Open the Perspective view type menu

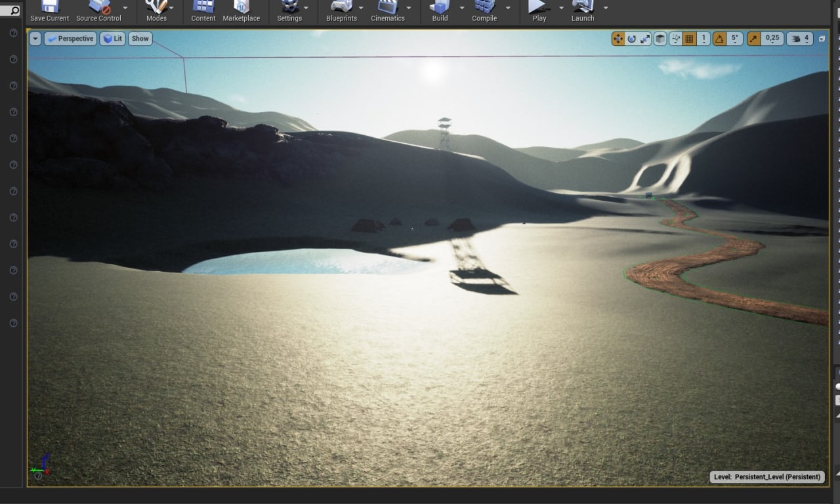point(70,39)
